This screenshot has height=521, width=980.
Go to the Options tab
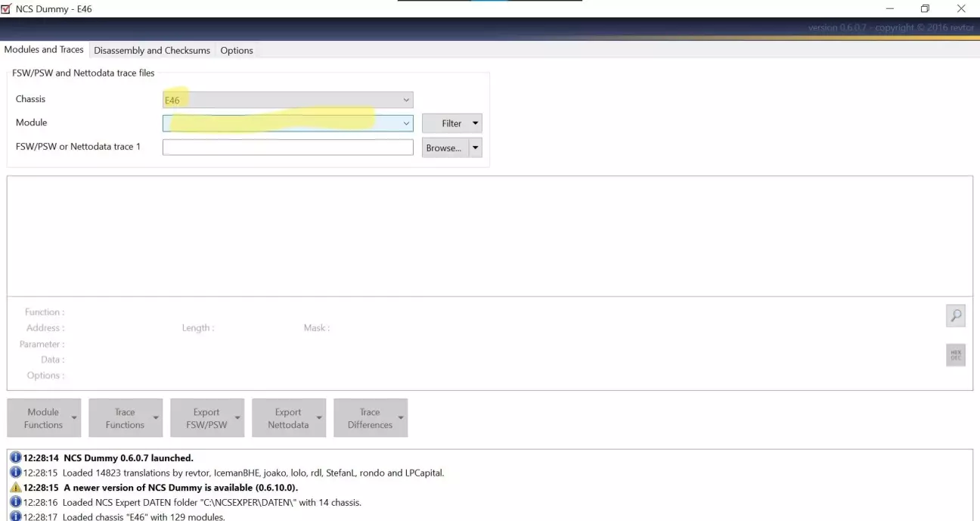237,51
